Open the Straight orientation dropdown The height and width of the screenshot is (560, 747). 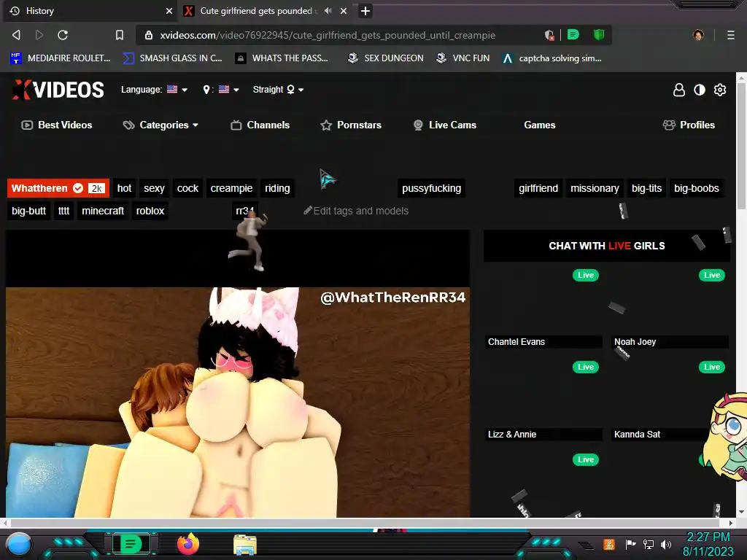278,90
